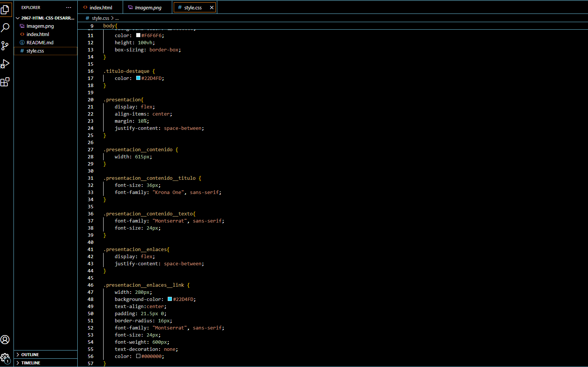The width and height of the screenshot is (588, 367).
Task: Click the .presentacion__enlaces{ selector
Action: pos(136,249)
